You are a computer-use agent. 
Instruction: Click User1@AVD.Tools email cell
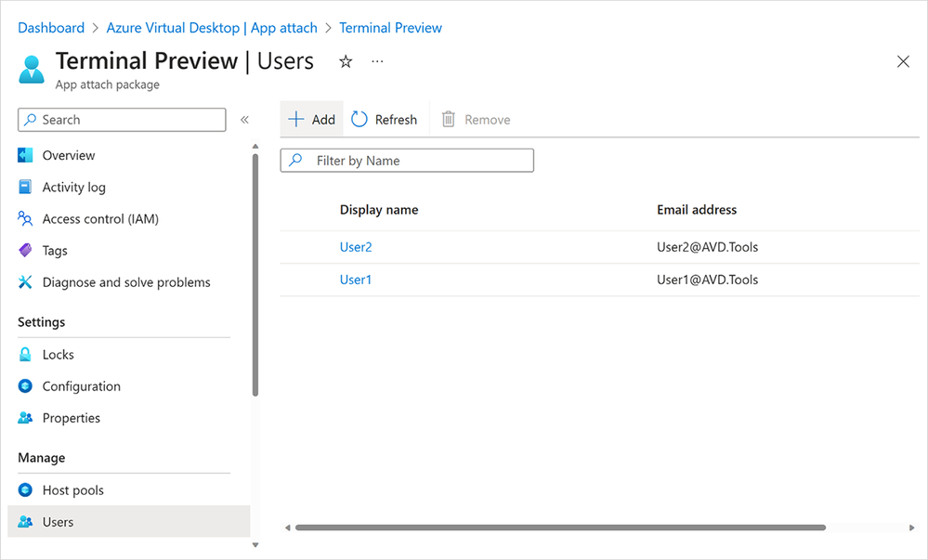707,280
